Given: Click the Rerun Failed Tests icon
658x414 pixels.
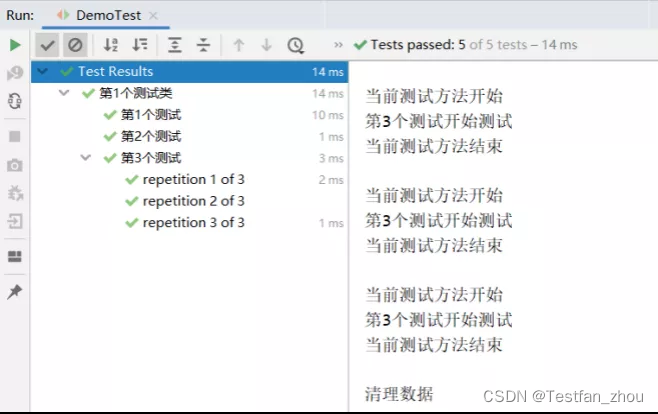Looking at the screenshot, I should tap(15, 73).
